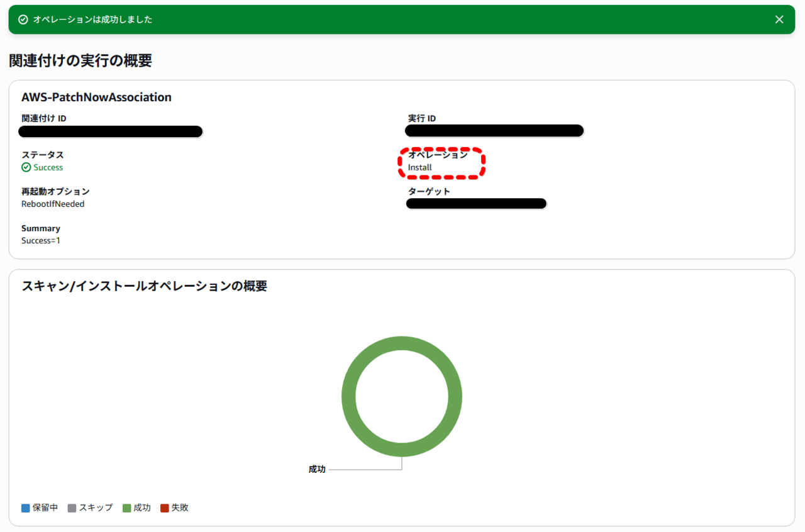Click the スキャン/インストールオペレーションの概要 heading
Image resolution: width=805 pixels, height=532 pixels.
(x=144, y=285)
